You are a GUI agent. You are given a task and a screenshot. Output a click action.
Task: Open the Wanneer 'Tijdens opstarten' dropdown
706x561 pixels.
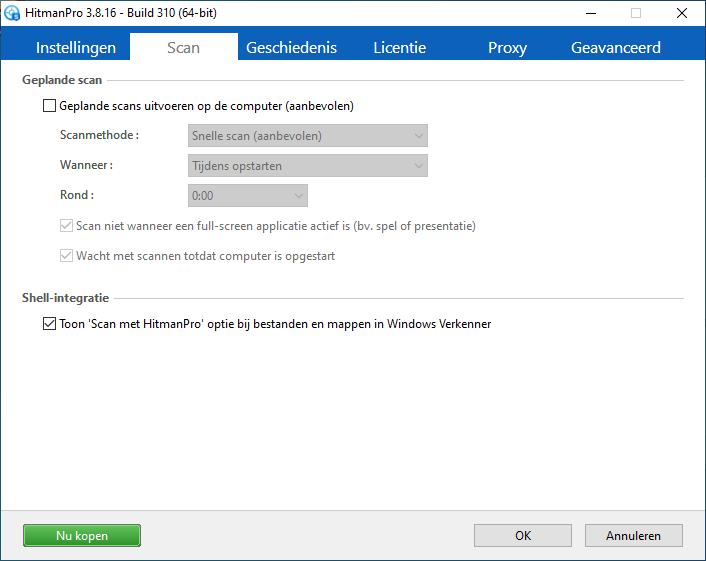click(308, 166)
